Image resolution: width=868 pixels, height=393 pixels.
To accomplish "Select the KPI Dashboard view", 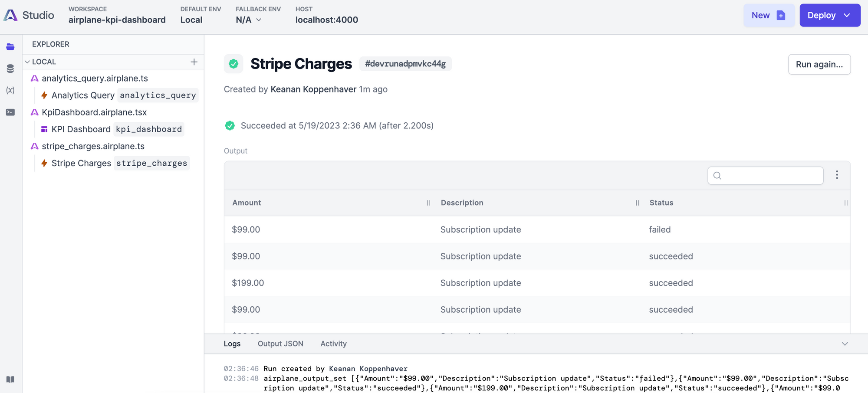I will (81, 129).
